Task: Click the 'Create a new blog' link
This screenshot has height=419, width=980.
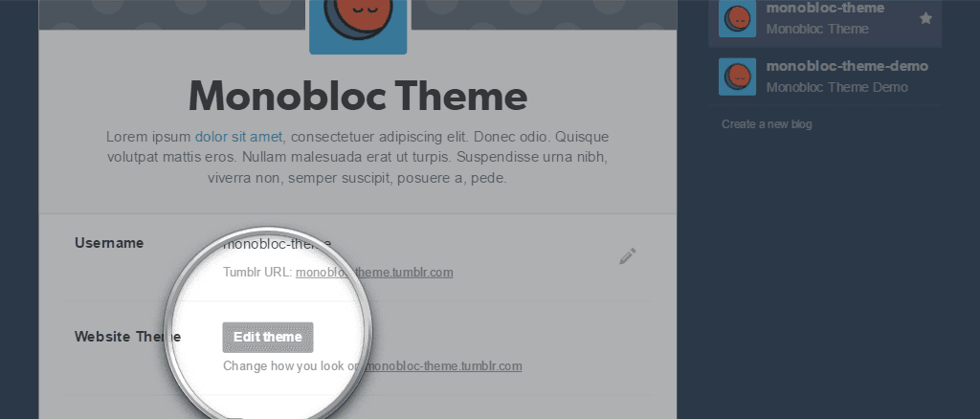Action: [767, 124]
